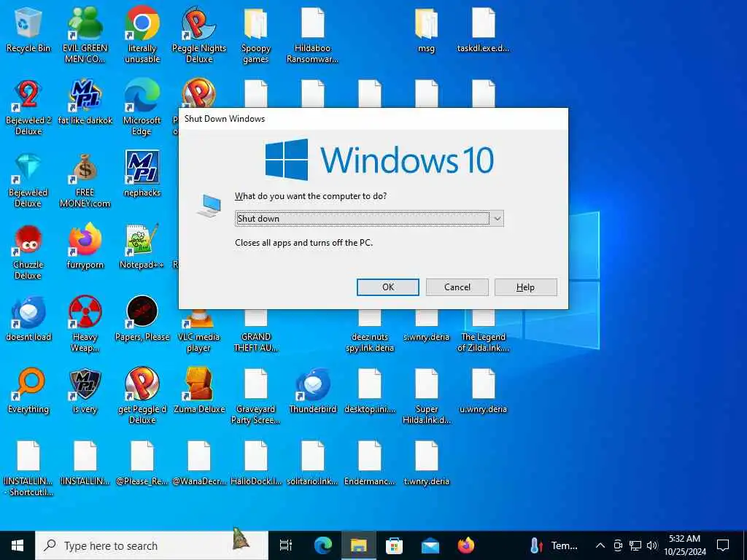
Task: Select the Chuzzle Deluxe shortcut
Action: pos(28,252)
